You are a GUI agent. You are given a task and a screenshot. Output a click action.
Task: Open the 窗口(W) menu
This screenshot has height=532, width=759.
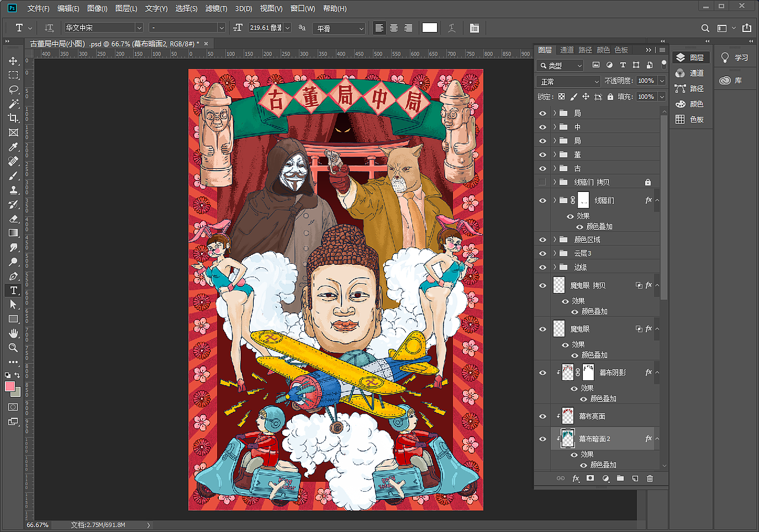point(303,9)
